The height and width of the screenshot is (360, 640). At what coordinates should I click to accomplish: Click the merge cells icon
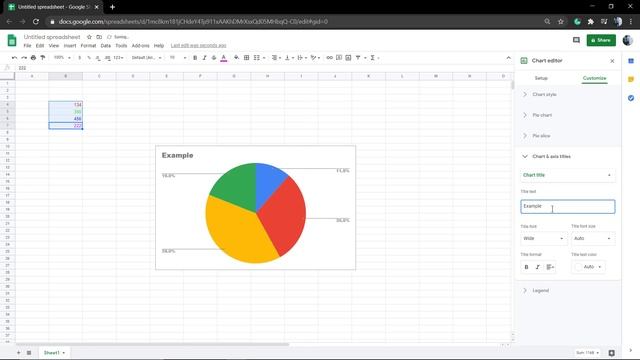pos(257,58)
